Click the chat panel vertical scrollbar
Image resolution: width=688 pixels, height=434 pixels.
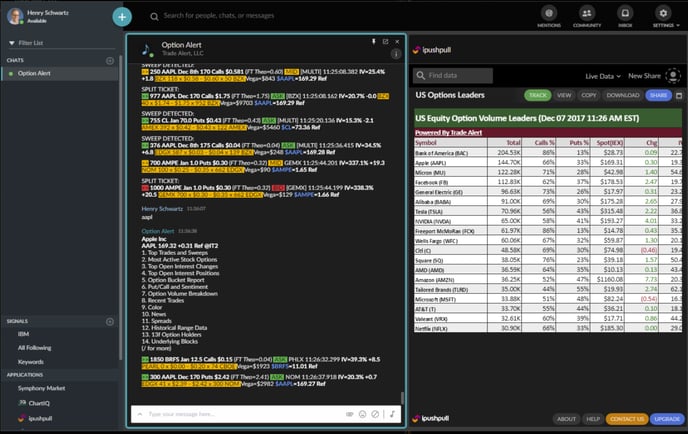coord(402,398)
